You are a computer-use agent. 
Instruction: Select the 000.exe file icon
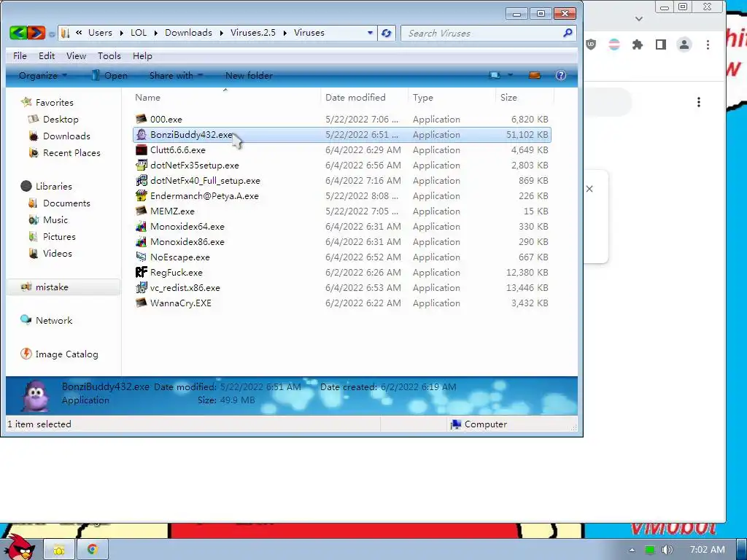coord(141,119)
